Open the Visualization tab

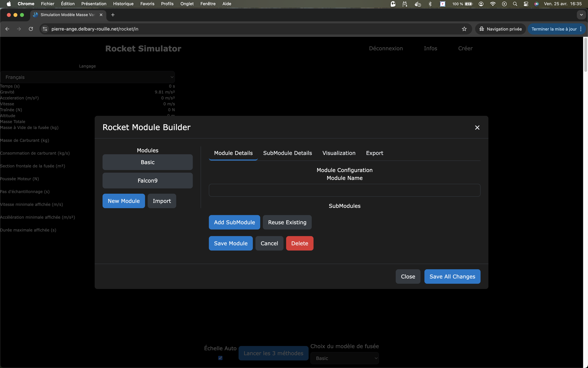pyautogui.click(x=339, y=153)
